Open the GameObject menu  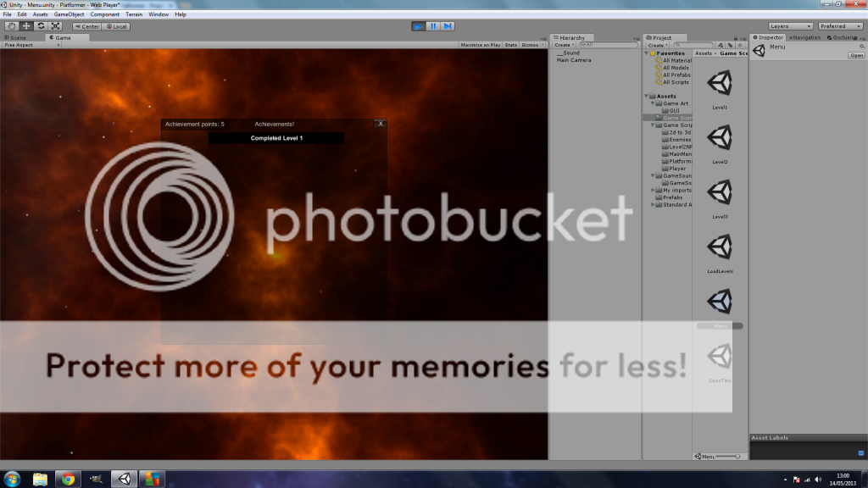[70, 14]
